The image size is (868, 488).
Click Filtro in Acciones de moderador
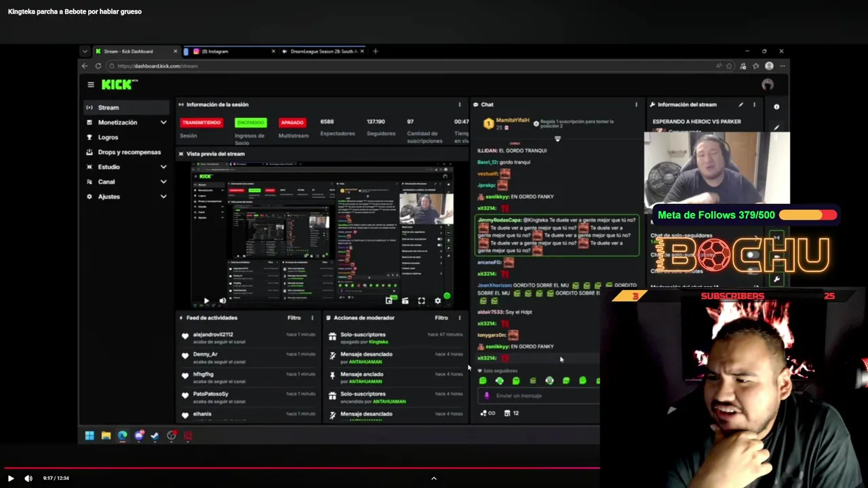point(441,317)
